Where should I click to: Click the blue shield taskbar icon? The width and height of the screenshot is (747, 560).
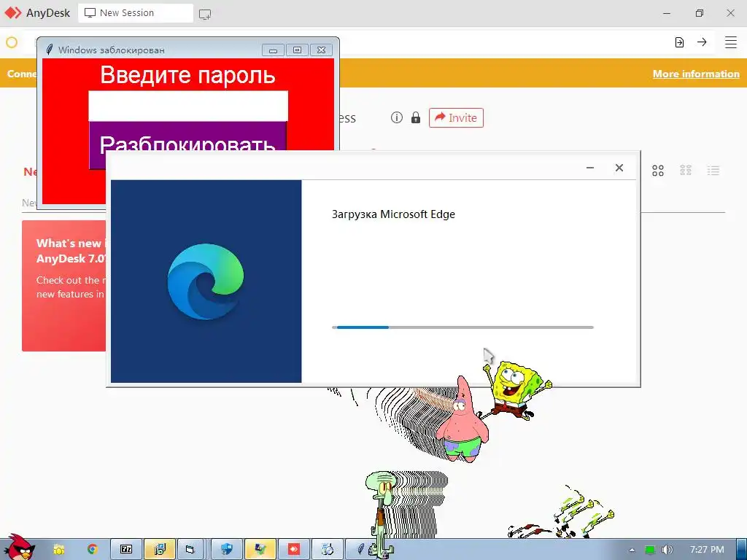point(227,550)
